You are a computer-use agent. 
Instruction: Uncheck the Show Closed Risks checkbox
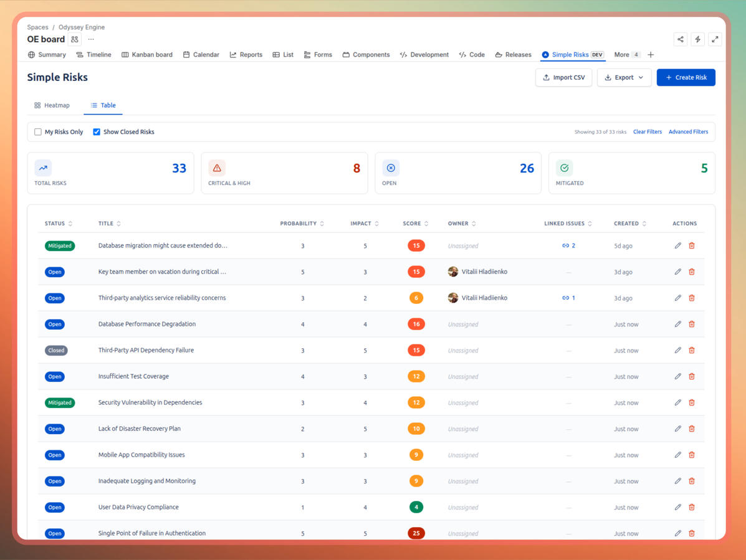click(x=97, y=131)
